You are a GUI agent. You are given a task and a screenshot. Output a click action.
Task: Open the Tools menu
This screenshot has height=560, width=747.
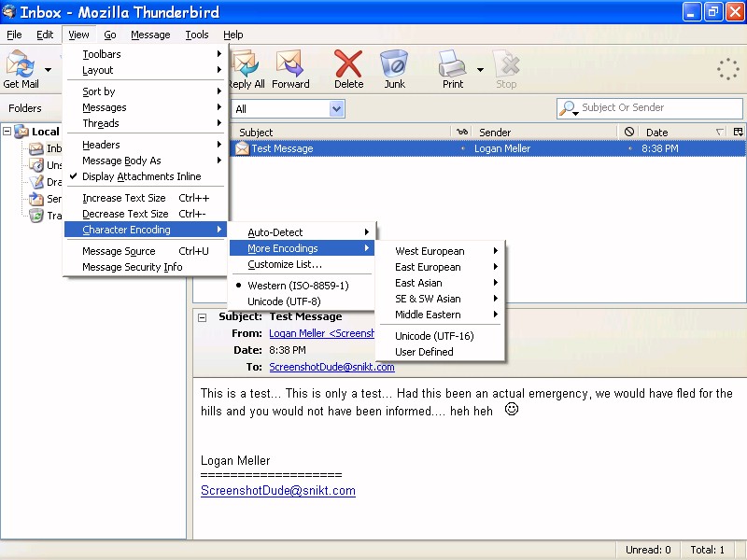(x=197, y=35)
